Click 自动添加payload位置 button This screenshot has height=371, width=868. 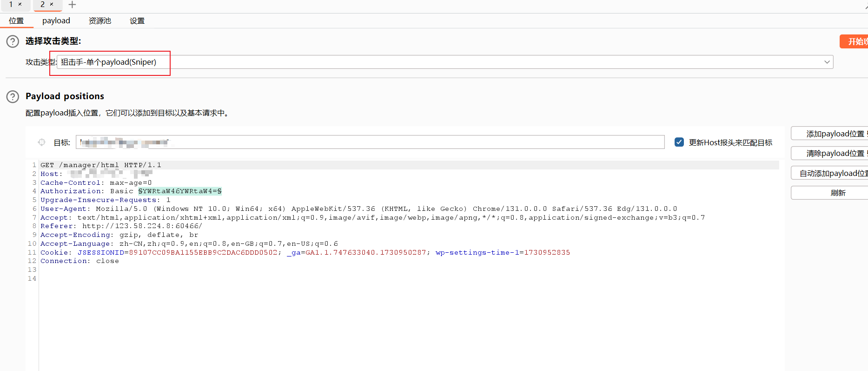(829, 173)
